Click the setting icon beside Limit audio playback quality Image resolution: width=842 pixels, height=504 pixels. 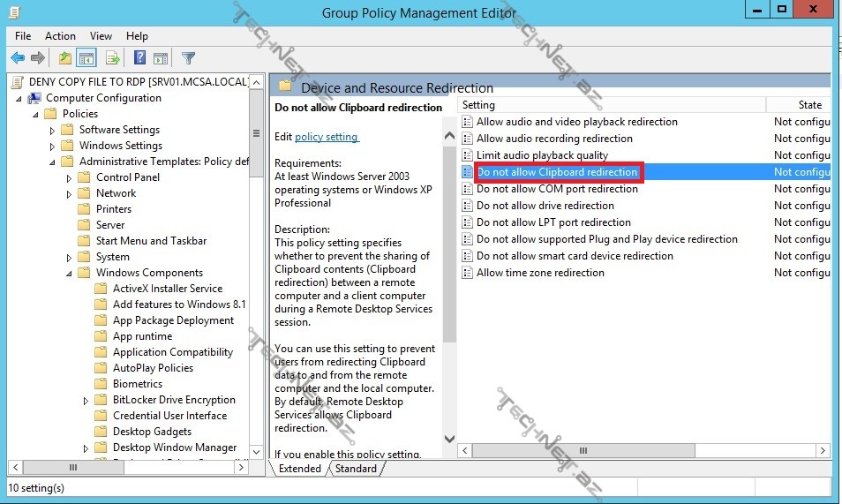467,155
